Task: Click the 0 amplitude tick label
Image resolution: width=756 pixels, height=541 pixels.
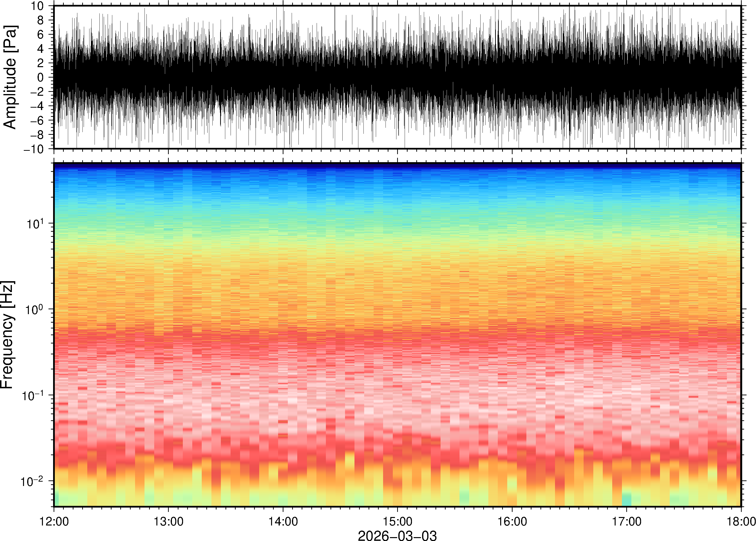Action: 41,78
